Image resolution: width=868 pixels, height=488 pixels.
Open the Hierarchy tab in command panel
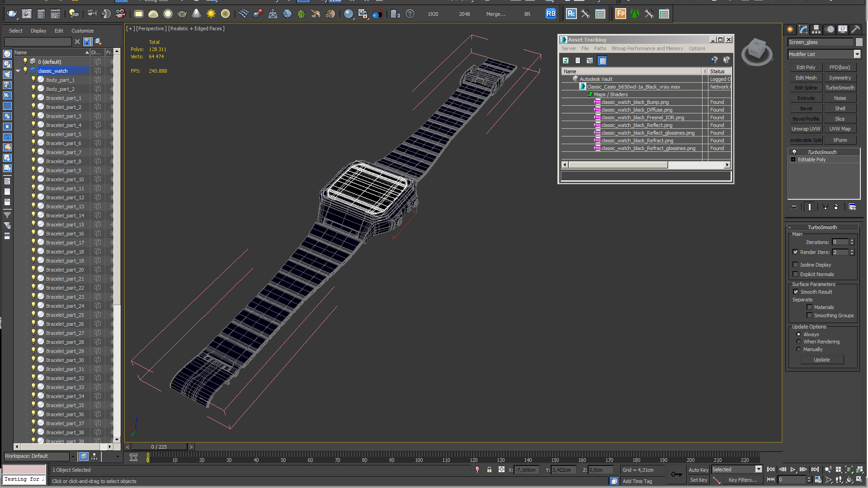(816, 29)
